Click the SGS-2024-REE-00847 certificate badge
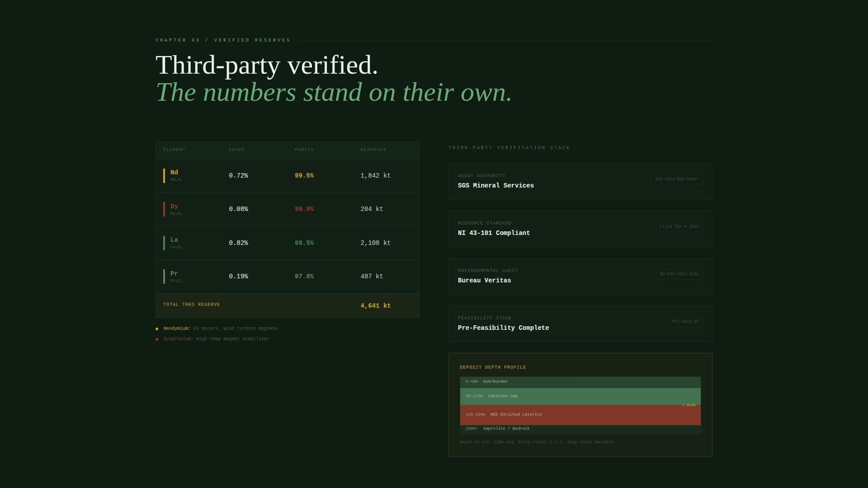Viewport: 868px width, 488px height. pos(676,179)
